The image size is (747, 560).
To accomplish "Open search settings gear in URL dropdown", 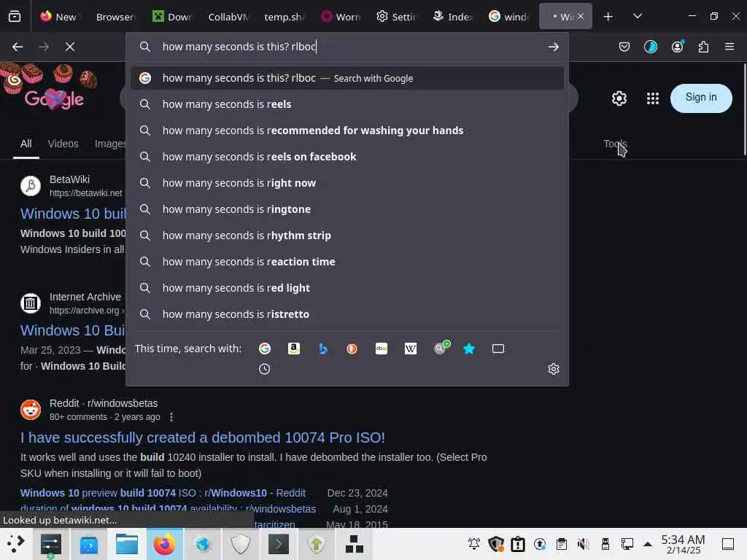I will (x=553, y=369).
